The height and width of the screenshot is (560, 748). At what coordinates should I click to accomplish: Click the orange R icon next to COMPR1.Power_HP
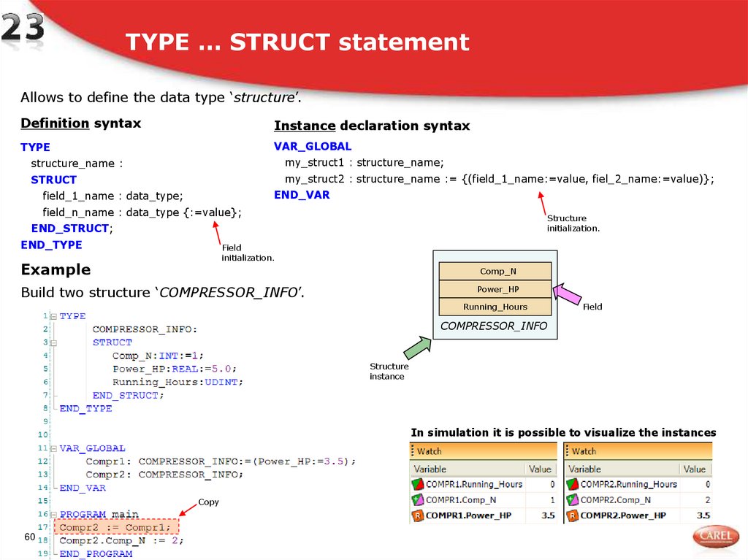(x=419, y=515)
